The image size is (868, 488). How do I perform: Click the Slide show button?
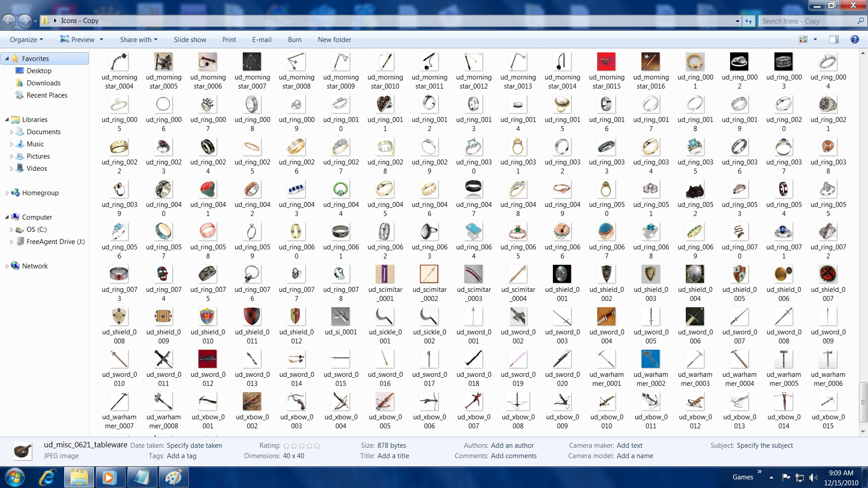click(x=190, y=40)
